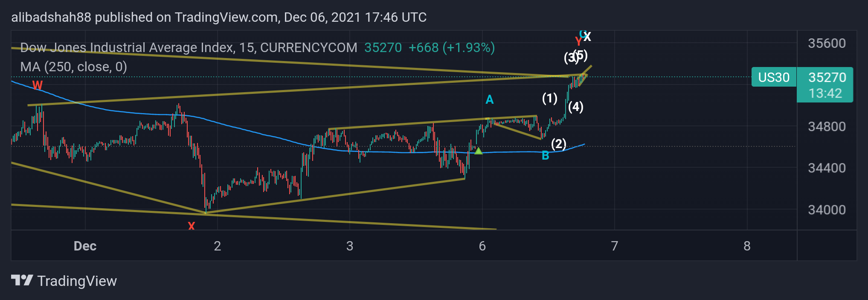Select the red W wave label
Image resolution: width=868 pixels, height=300 pixels.
pos(38,85)
